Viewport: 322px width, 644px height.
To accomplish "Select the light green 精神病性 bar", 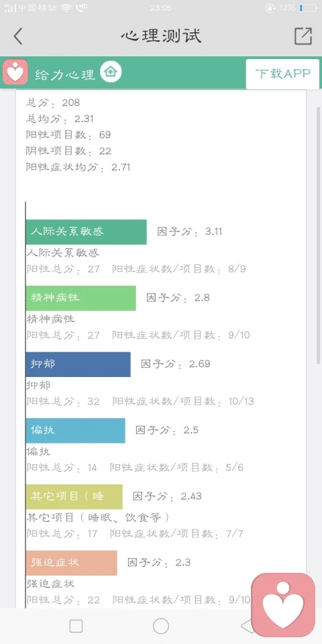I will click(x=81, y=298).
